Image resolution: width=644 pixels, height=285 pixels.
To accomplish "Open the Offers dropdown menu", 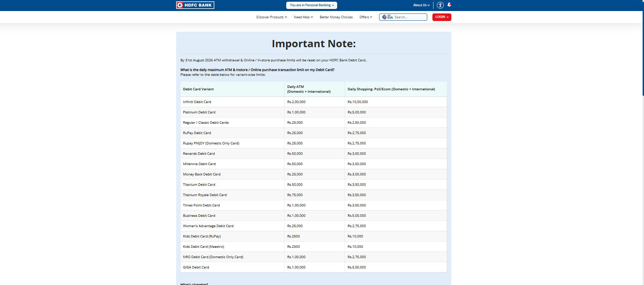I will coord(366,17).
